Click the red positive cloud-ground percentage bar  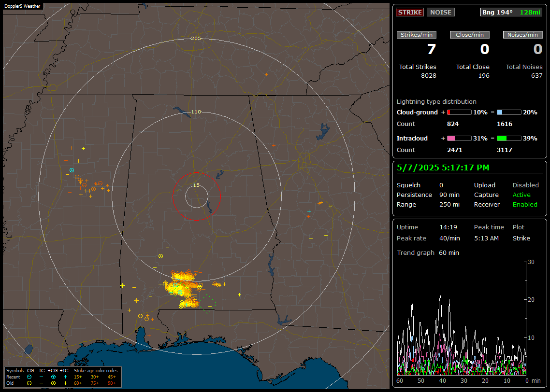pos(459,112)
